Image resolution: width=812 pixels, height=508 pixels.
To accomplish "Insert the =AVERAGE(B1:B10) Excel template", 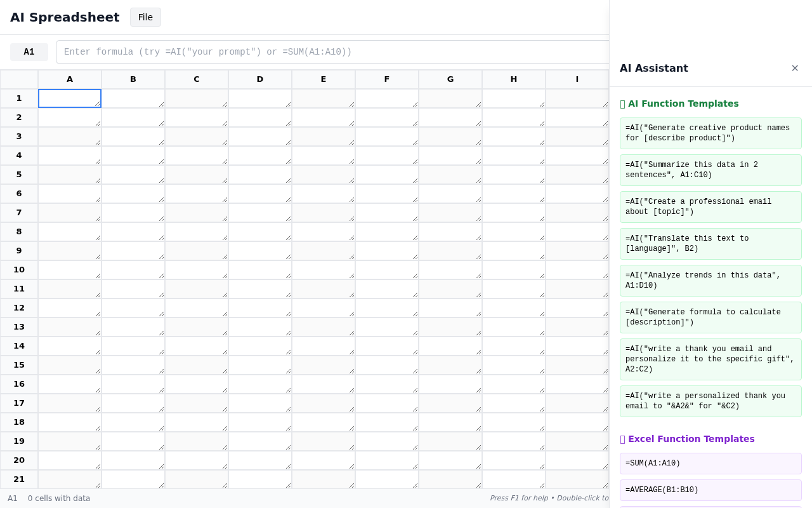I will pyautogui.click(x=710, y=490).
